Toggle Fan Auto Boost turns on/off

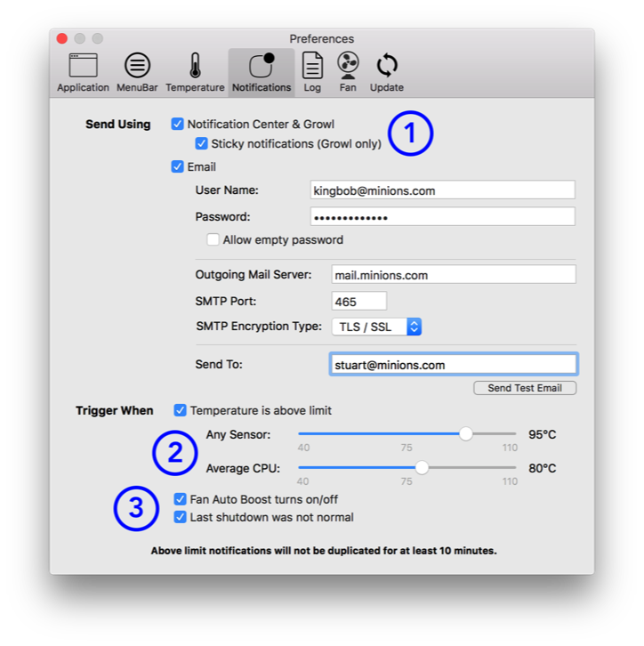(x=181, y=499)
